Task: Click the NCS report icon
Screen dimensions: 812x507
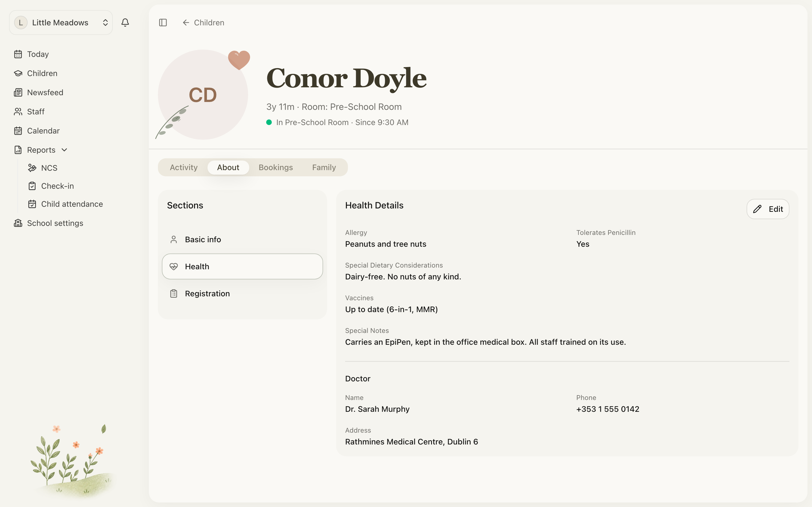Action: click(x=32, y=168)
